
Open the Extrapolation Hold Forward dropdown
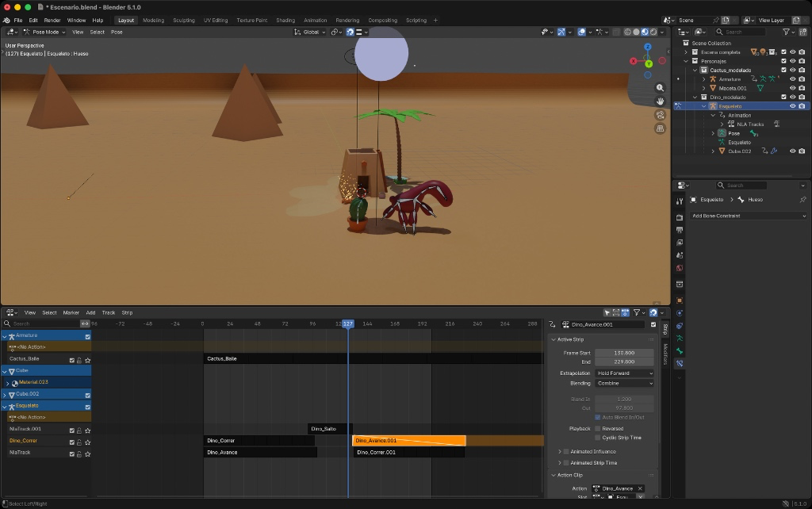624,373
